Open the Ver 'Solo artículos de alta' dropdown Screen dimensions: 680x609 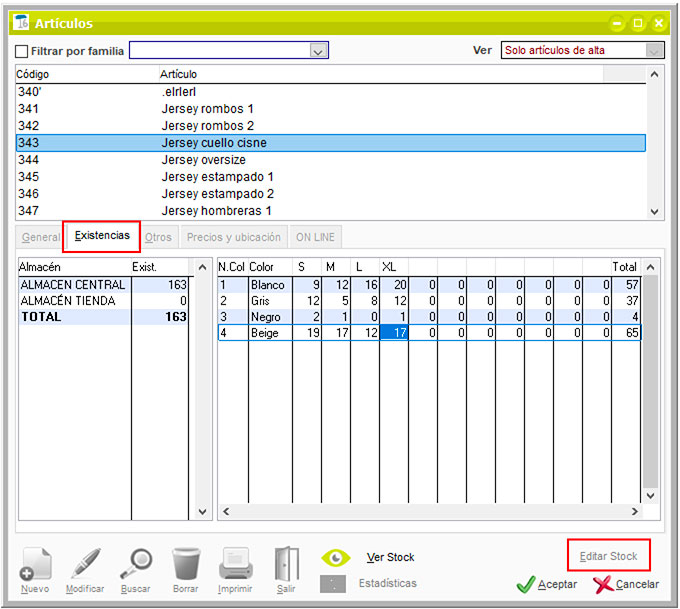[654, 50]
